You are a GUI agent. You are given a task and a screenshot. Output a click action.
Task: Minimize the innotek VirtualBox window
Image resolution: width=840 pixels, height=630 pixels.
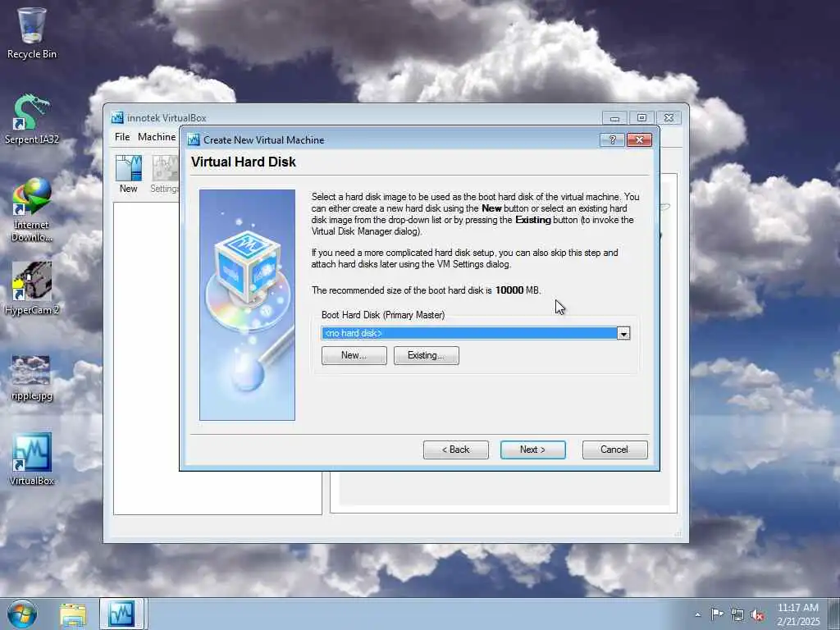click(x=615, y=118)
